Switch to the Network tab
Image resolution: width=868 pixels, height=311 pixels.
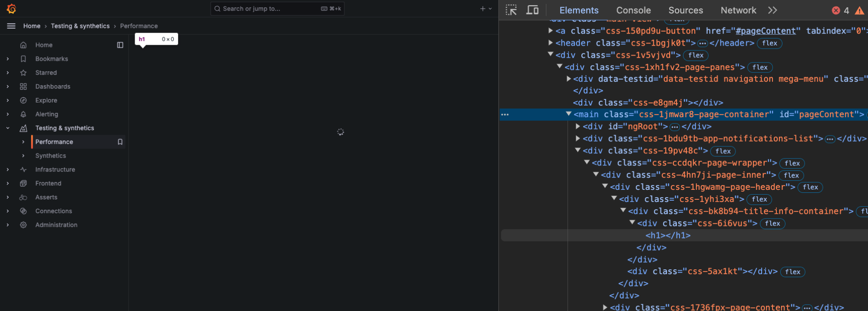pyautogui.click(x=738, y=10)
